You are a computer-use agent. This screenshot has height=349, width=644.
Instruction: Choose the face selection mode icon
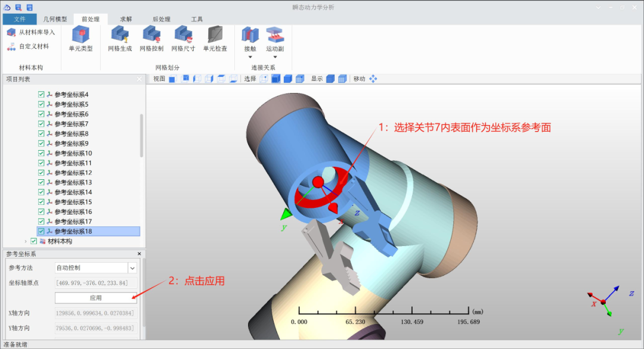(x=288, y=79)
